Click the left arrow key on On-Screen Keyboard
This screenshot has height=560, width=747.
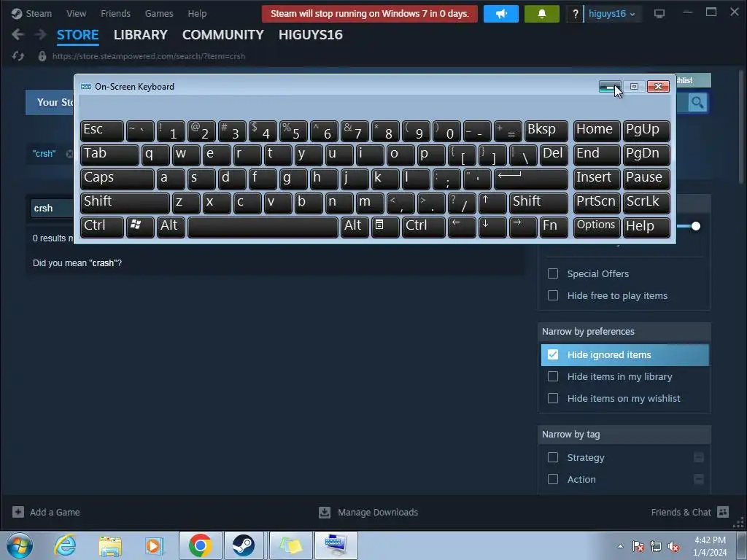click(462, 227)
